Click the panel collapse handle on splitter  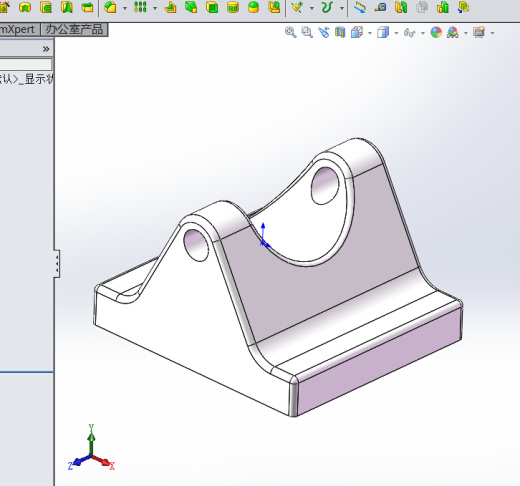57,263
